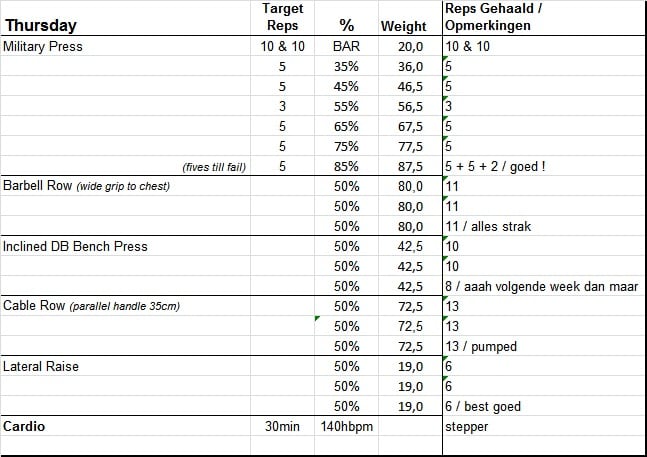Click the Cardio row label cell
Image resolution: width=647 pixels, height=457 pixels.
coord(25,427)
